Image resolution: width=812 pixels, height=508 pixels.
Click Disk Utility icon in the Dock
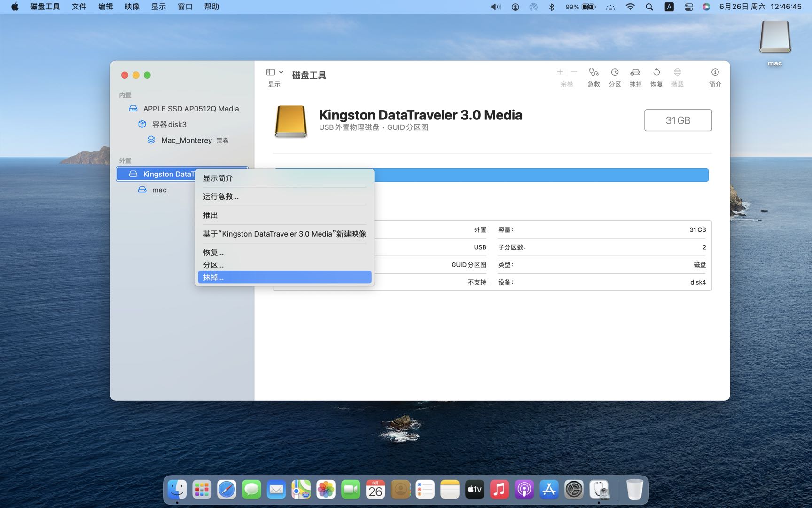(599, 490)
